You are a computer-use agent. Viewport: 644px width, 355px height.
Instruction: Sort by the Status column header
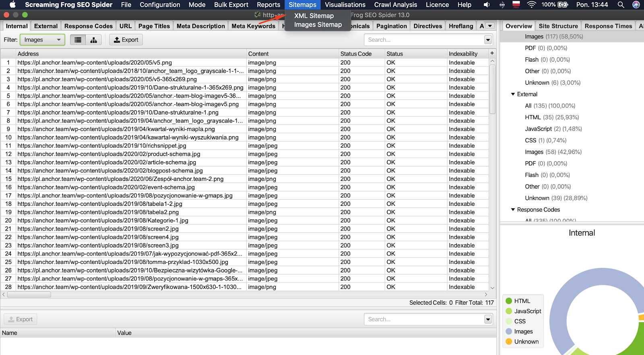tap(416, 54)
